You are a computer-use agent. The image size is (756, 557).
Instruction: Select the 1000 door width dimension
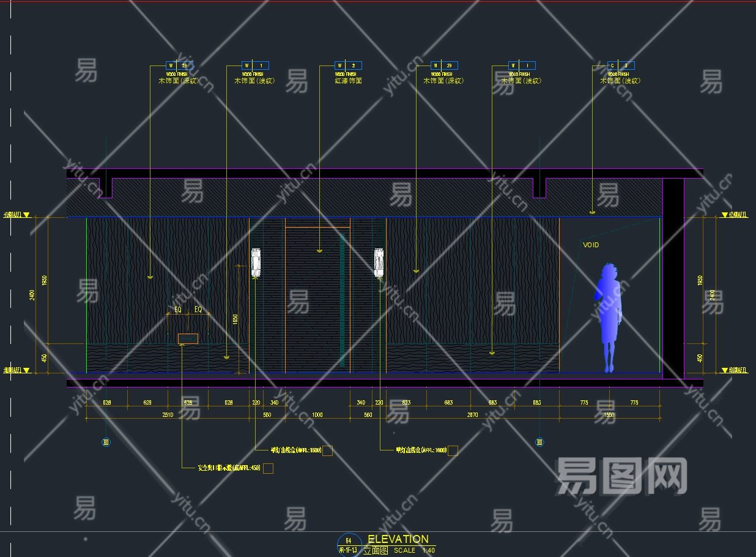pyautogui.click(x=317, y=415)
